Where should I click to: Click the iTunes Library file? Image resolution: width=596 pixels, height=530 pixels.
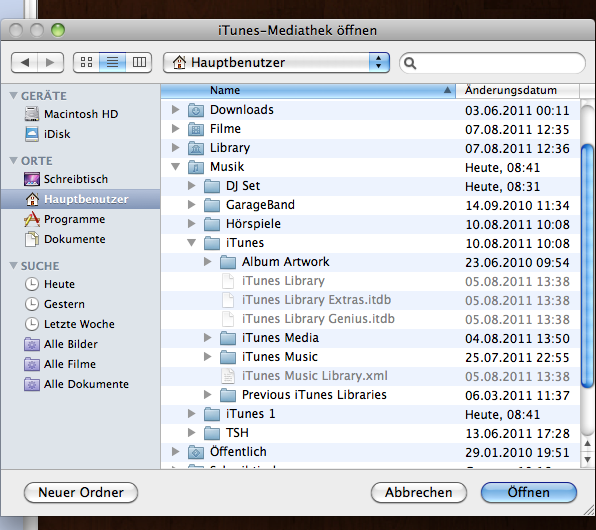370,281
